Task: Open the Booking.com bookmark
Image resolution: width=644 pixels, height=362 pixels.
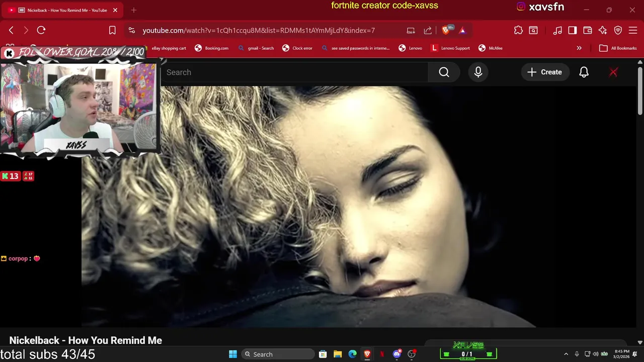Action: coord(211,48)
